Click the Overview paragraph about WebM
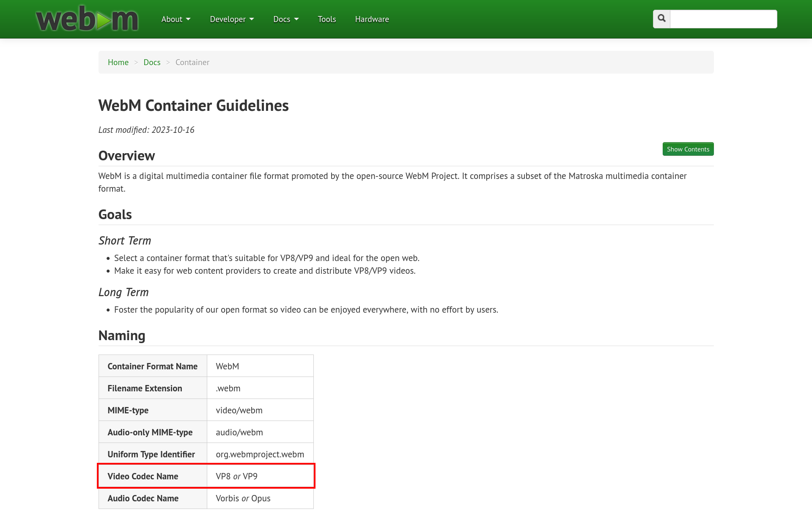 [392, 182]
